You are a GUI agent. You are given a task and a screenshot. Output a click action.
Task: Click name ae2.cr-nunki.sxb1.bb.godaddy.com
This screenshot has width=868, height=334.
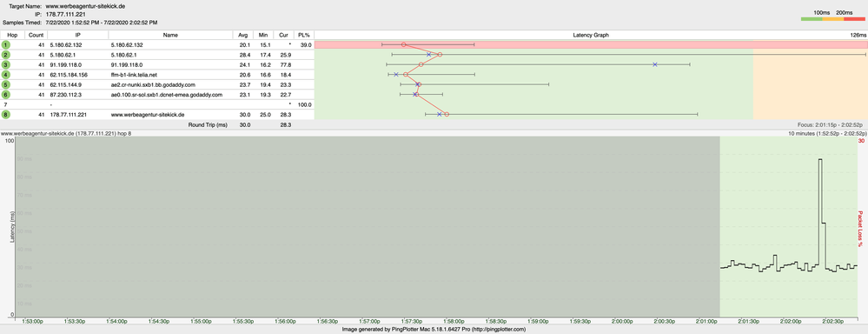point(153,84)
